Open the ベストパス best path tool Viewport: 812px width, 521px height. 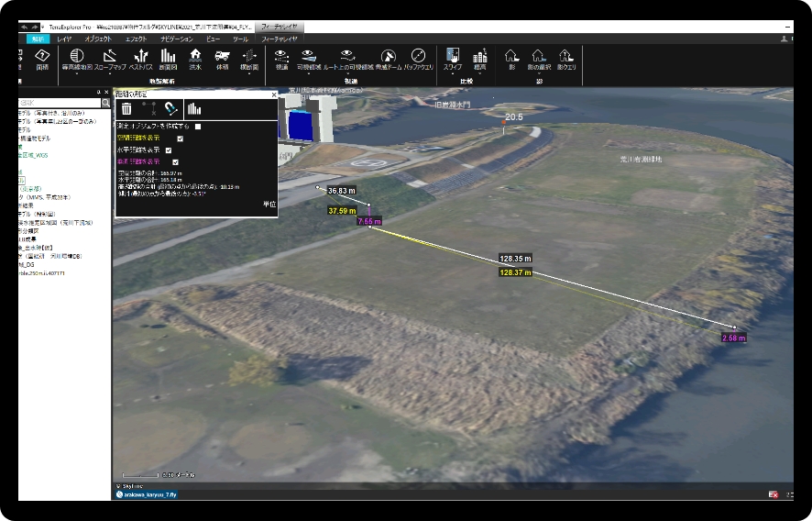(141, 60)
